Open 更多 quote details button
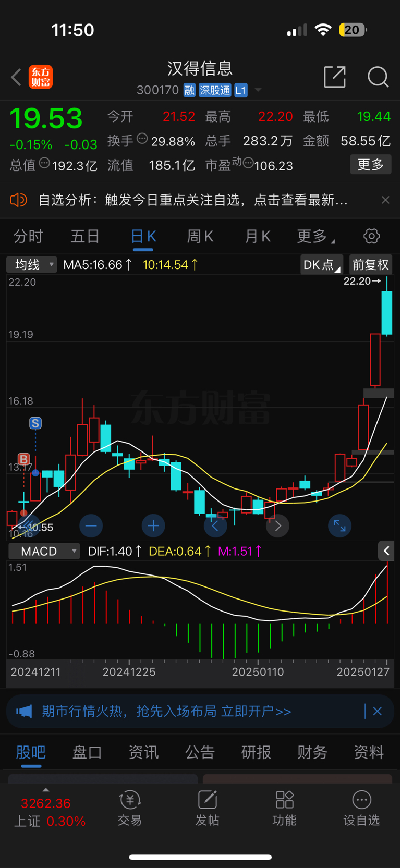 click(371, 165)
